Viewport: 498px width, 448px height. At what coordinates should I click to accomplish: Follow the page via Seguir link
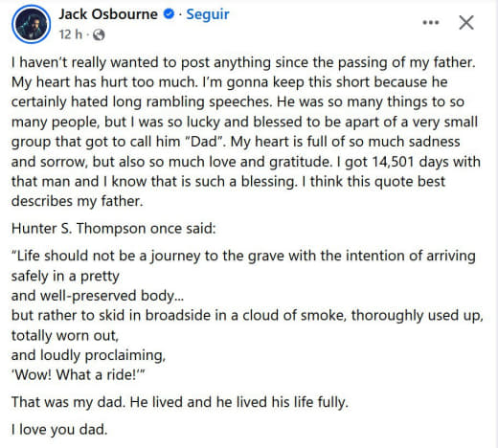point(208,14)
